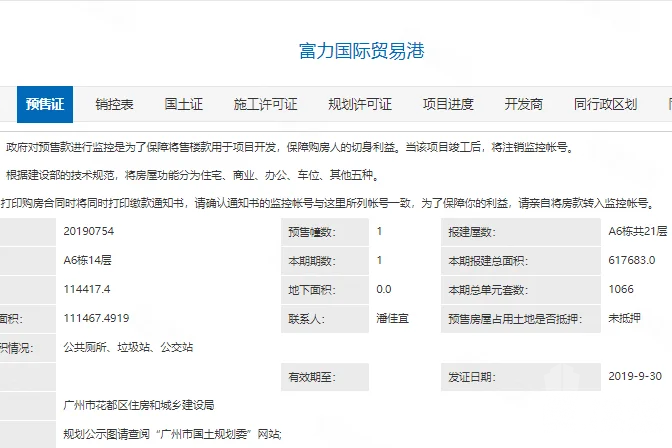Select presale number 20190754
This screenshot has width=672, height=448.
tap(89, 232)
